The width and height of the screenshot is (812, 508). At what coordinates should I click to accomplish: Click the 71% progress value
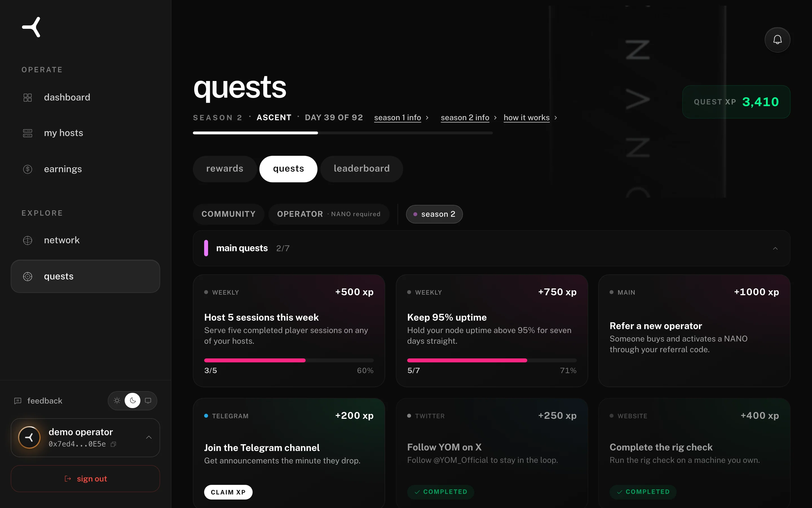coord(568,370)
